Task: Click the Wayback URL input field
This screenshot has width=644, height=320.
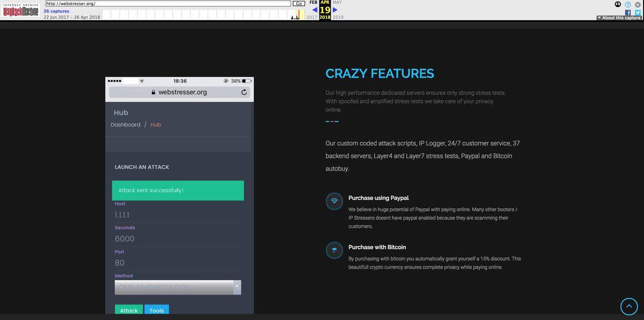Action: (168, 3)
